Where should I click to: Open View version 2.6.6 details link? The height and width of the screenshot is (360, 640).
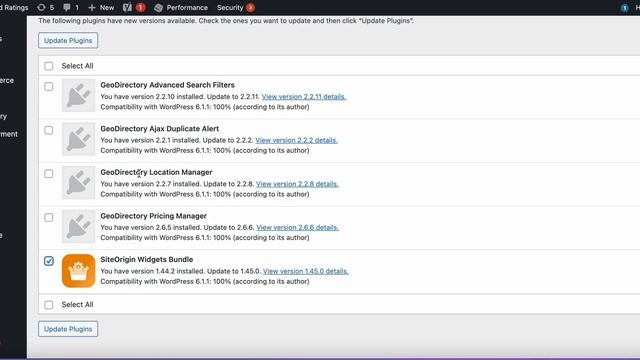point(298,227)
